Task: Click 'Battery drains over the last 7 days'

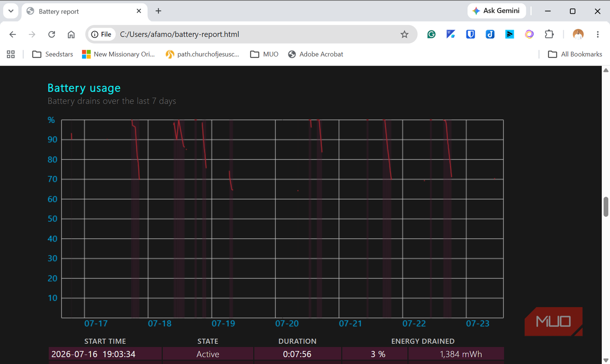Action: (x=112, y=101)
